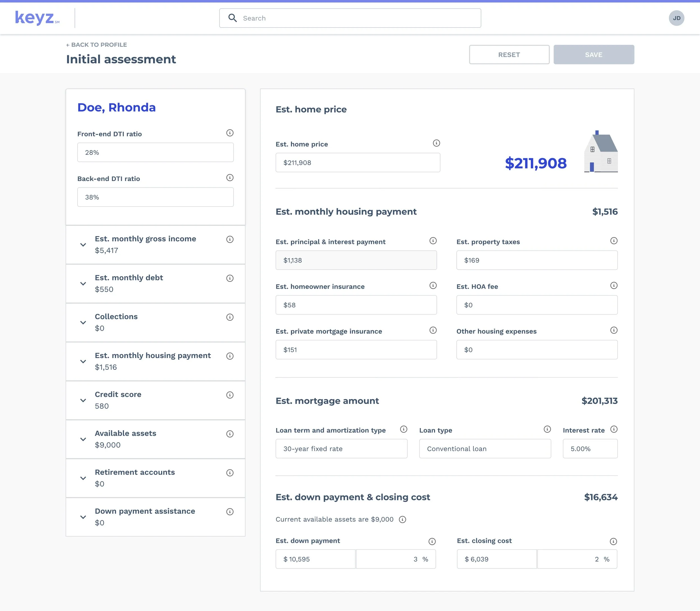Expand the Collections section chevron
700x611 pixels.
click(x=83, y=322)
